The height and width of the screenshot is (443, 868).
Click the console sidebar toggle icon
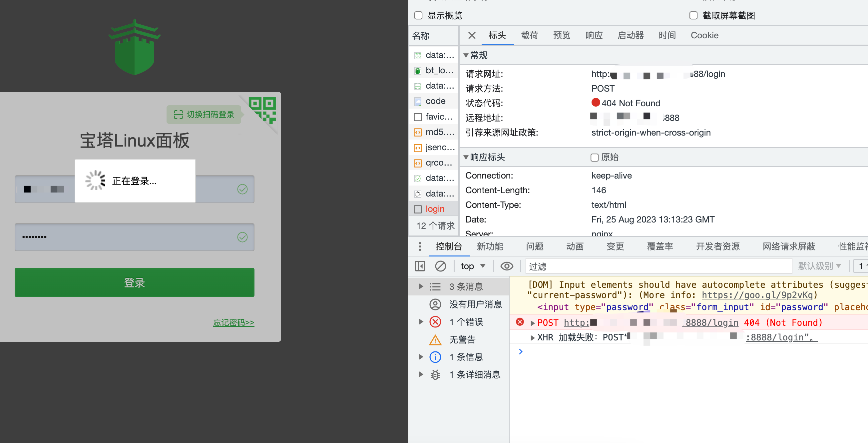(420, 266)
